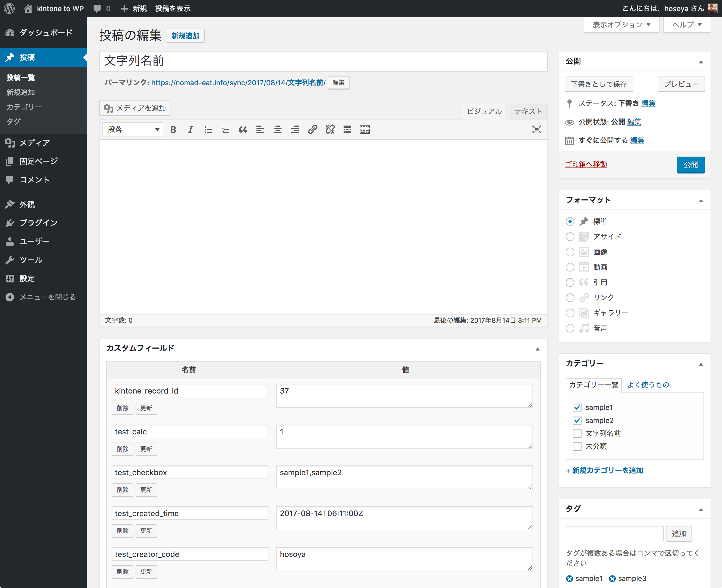Align text right
This screenshot has width=722, height=588.
[295, 129]
